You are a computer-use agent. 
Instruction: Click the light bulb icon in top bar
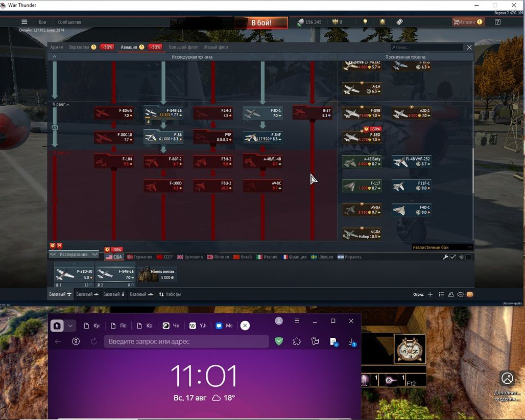tap(365, 22)
